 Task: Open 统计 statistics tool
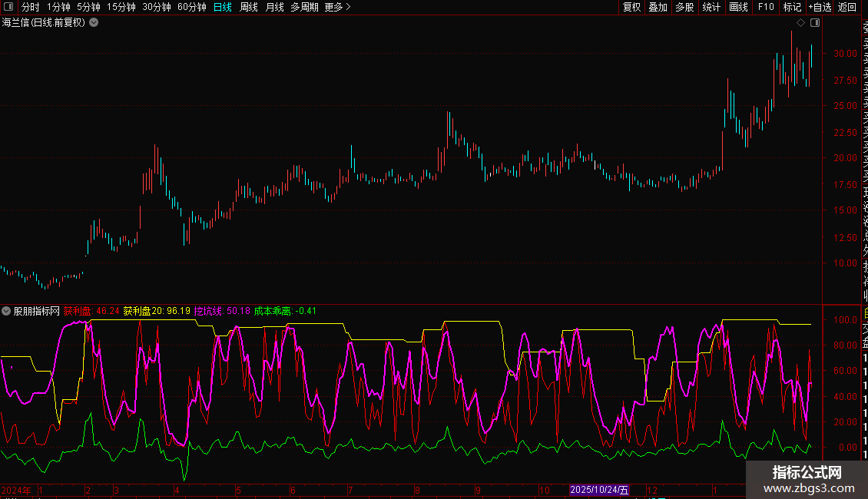click(x=711, y=7)
